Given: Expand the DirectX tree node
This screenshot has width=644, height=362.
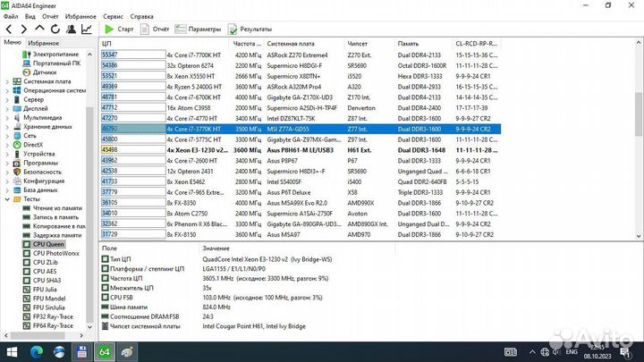Looking at the screenshot, I should point(7,145).
